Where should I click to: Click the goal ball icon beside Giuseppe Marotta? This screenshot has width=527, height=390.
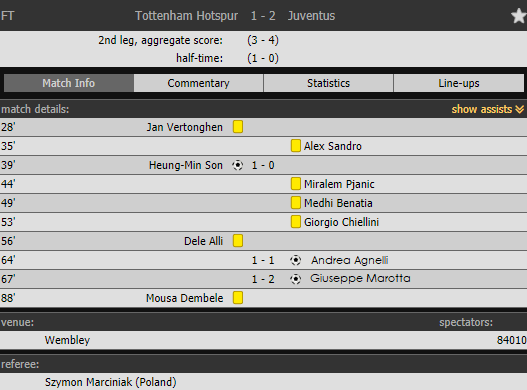[295, 279]
